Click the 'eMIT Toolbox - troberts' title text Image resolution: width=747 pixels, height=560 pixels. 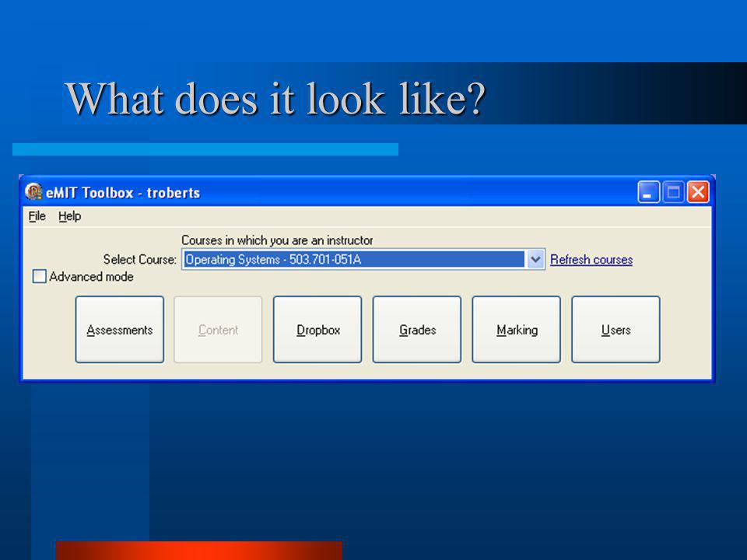[x=123, y=193]
